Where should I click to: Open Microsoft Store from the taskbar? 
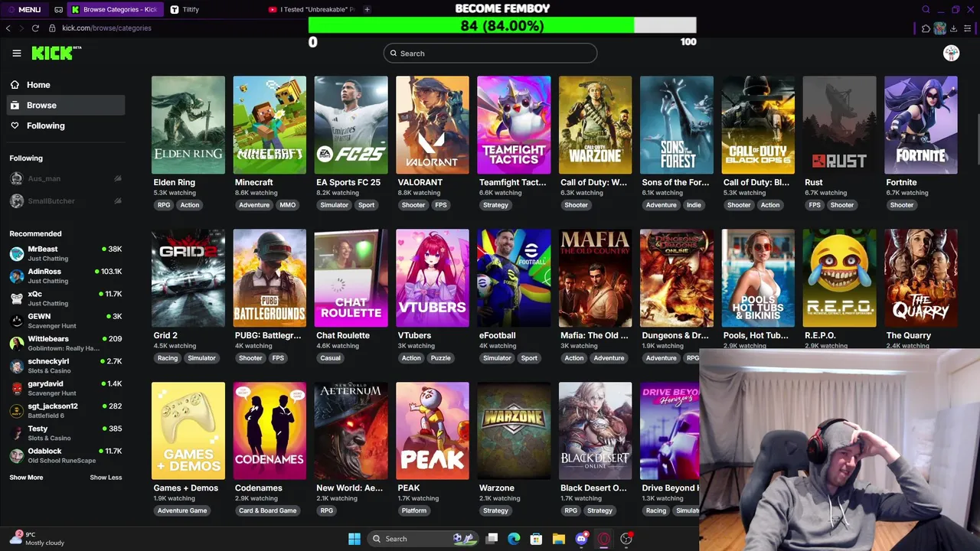(x=536, y=539)
